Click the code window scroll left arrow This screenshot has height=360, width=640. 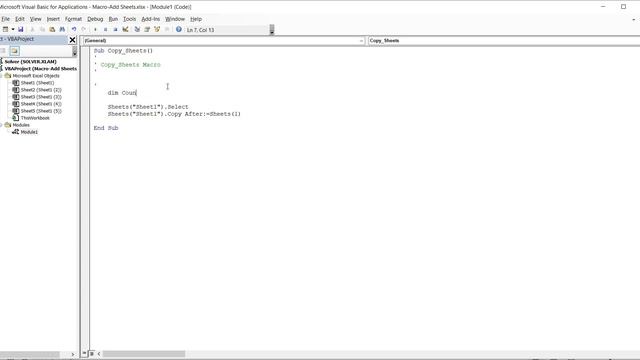tap(99, 354)
